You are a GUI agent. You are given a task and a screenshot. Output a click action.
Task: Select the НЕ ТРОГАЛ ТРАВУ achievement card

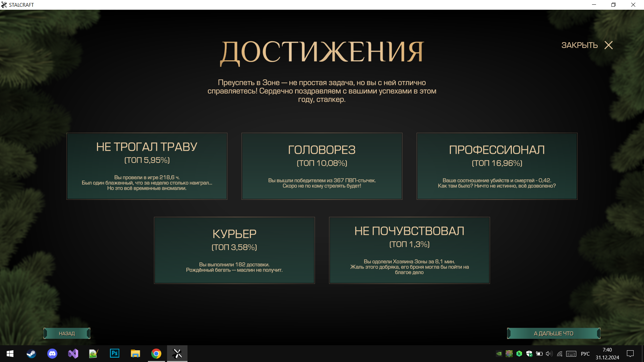(147, 166)
